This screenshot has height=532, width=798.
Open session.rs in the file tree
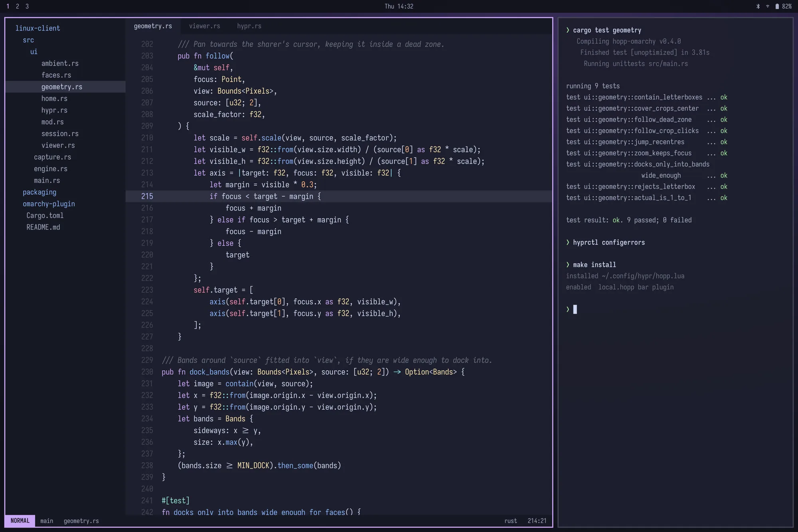[x=60, y=133]
